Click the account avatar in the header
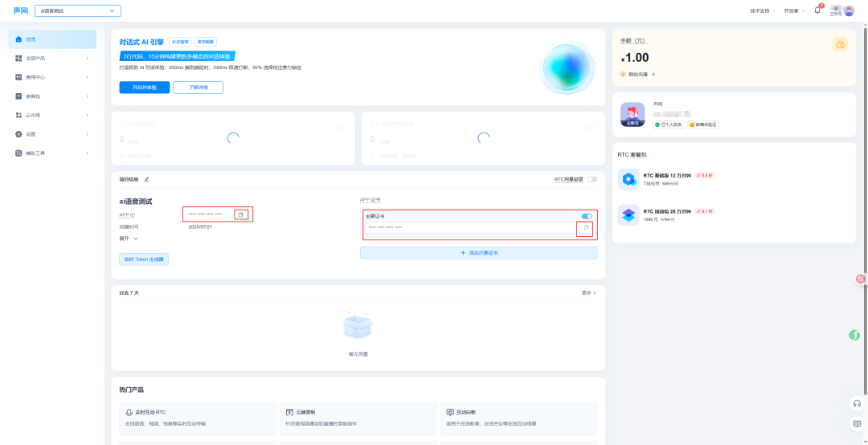Viewport: 868px width, 445px height. 849,10
